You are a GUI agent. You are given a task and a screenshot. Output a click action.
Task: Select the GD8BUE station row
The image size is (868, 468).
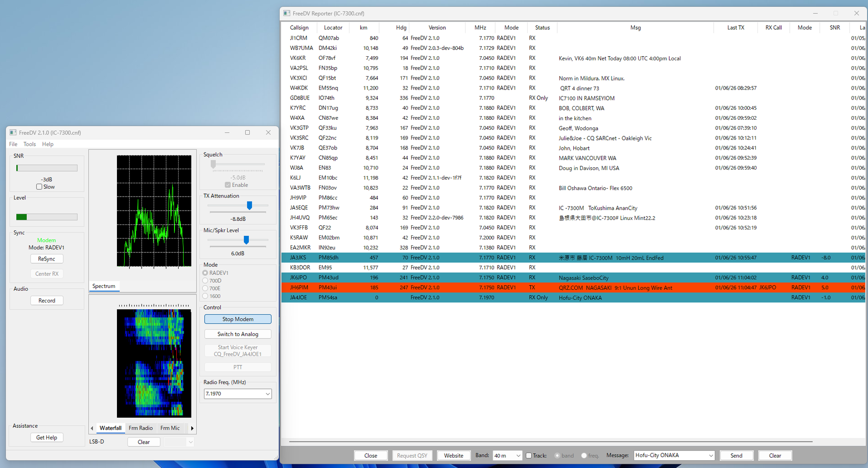point(573,98)
